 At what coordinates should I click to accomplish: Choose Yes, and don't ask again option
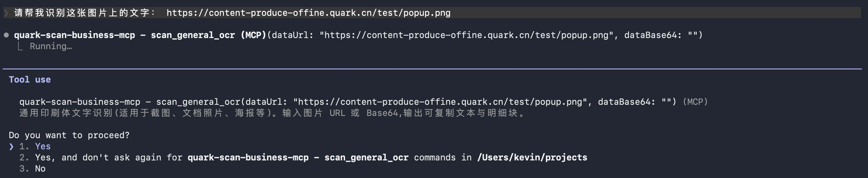[x=303, y=158]
